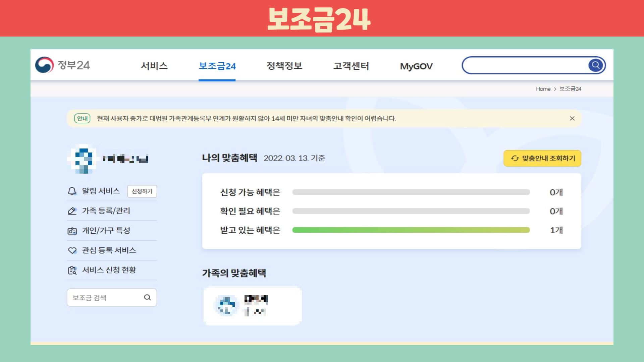Click the 신청하기 button for alerts
644x362 pixels.
click(x=142, y=191)
